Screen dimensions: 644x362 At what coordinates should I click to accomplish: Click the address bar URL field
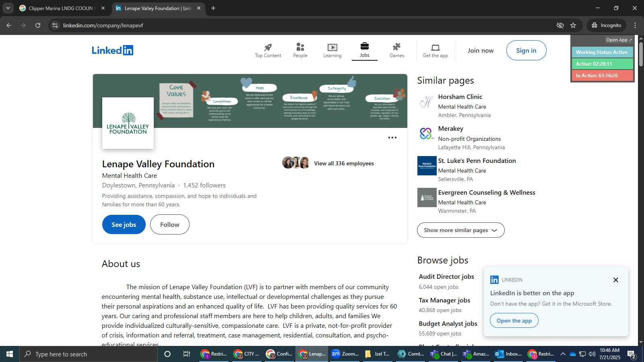point(306,25)
